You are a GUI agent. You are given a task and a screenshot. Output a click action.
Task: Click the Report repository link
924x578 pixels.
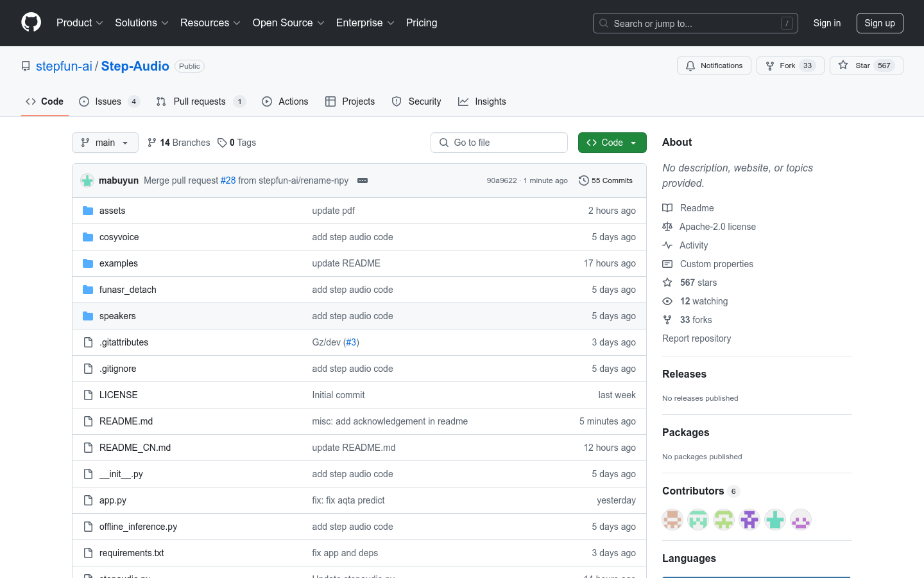pyautogui.click(x=697, y=338)
